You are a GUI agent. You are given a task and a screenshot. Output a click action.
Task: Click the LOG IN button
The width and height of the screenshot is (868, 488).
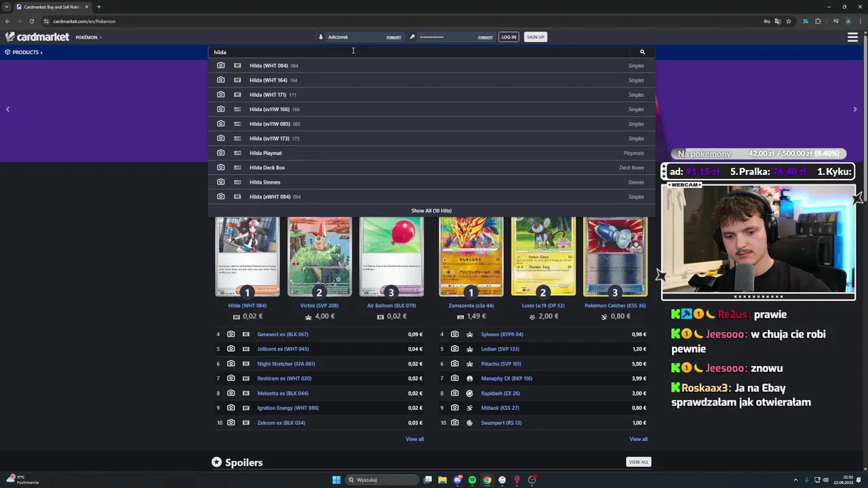[x=509, y=37]
